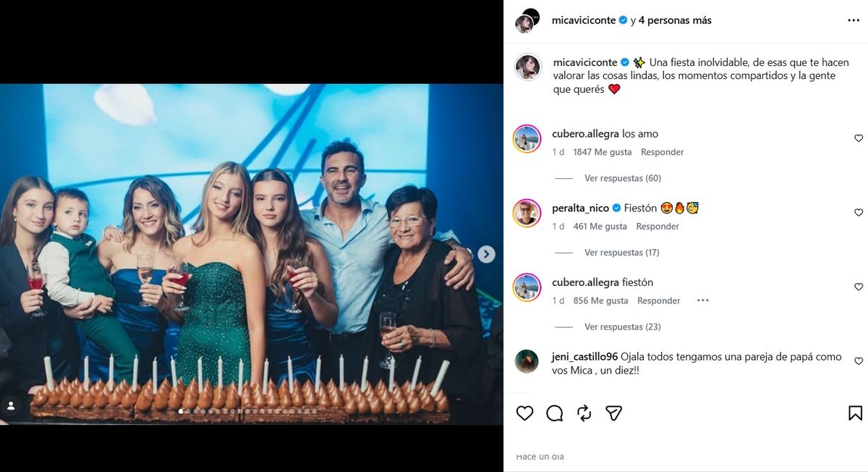Share post with paper plane icon
The image size is (868, 472).
click(x=614, y=413)
